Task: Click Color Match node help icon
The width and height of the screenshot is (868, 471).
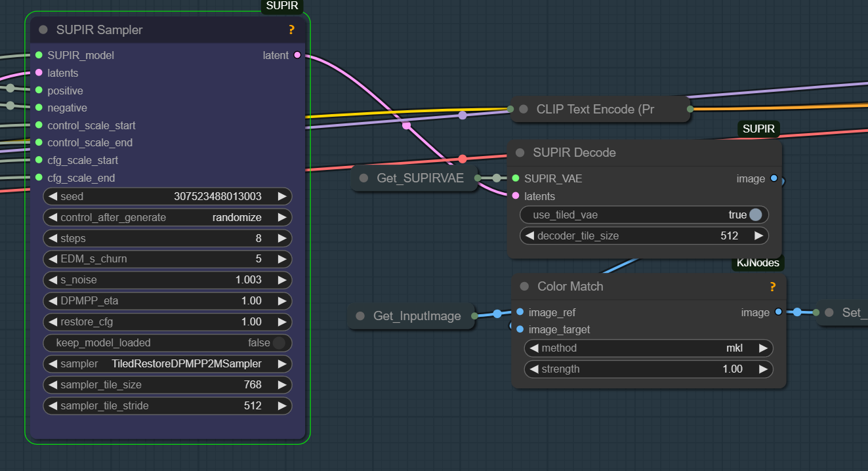Action: (x=772, y=287)
